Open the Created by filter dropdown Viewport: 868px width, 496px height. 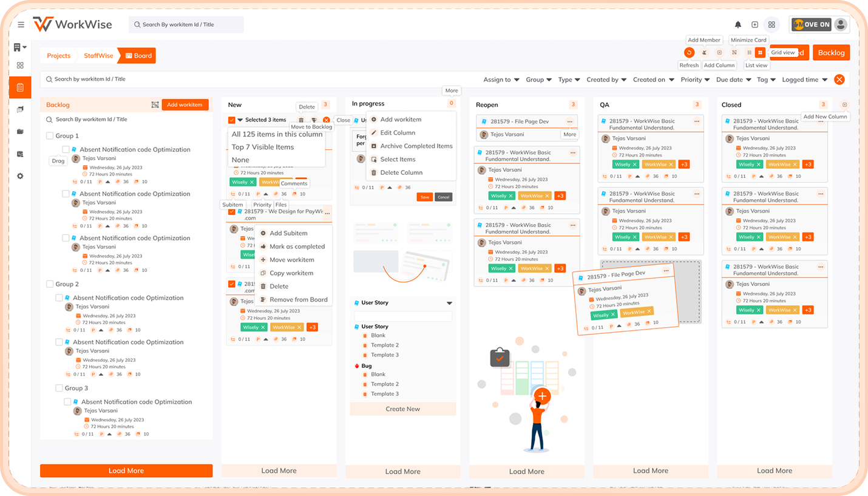point(606,80)
